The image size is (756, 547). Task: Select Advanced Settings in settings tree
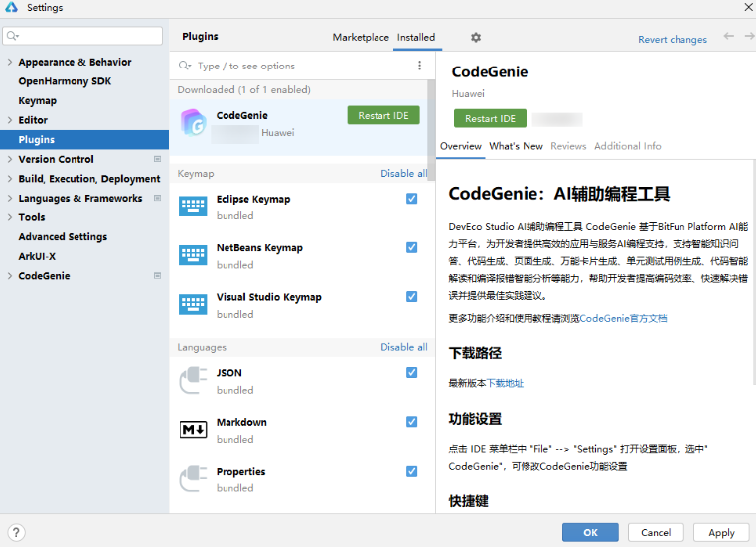click(63, 236)
